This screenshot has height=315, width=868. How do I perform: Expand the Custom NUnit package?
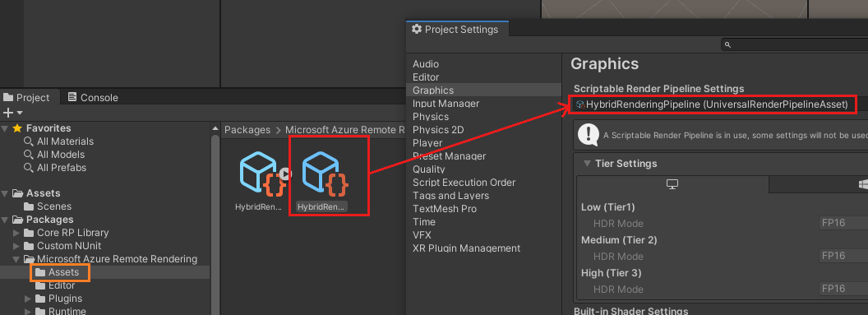click(16, 246)
